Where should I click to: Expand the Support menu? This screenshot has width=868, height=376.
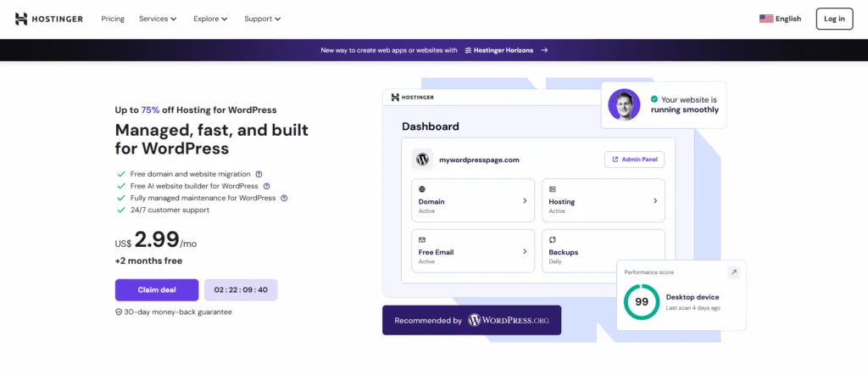(x=263, y=19)
